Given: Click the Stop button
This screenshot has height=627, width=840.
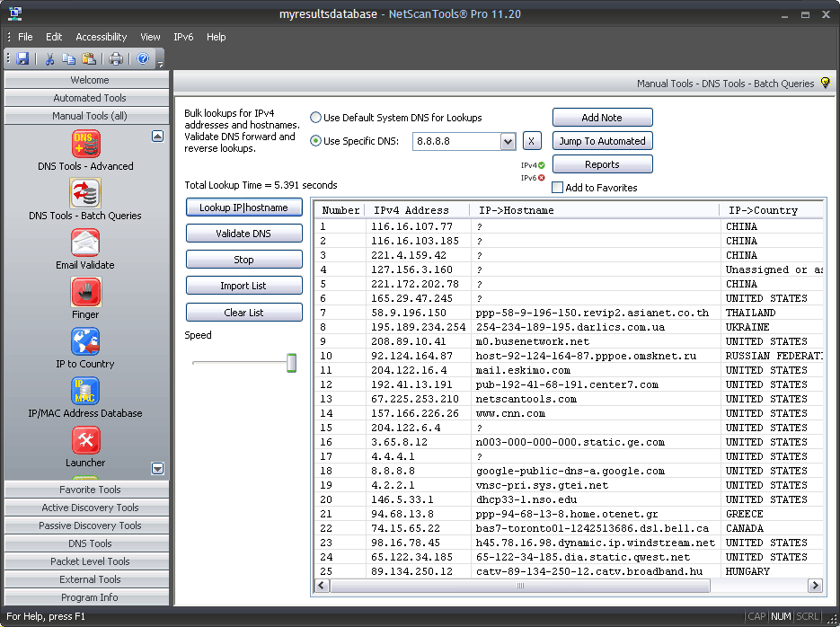Looking at the screenshot, I should pos(243,259).
